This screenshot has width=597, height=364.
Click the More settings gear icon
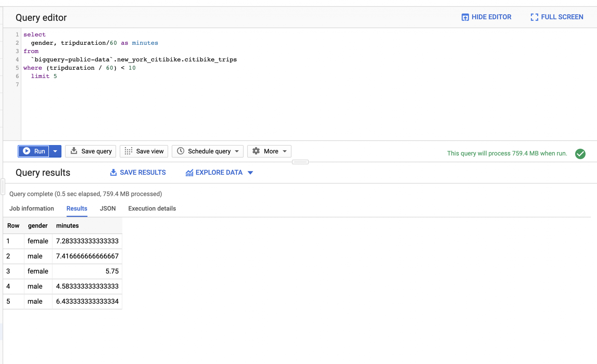click(x=256, y=151)
